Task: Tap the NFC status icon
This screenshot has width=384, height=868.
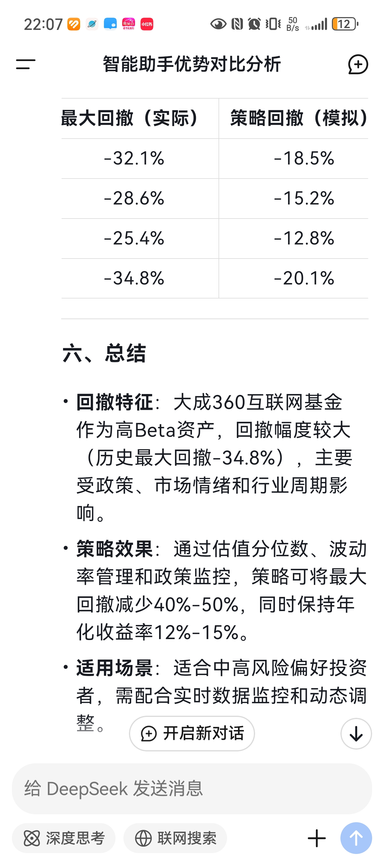Action: (237, 24)
